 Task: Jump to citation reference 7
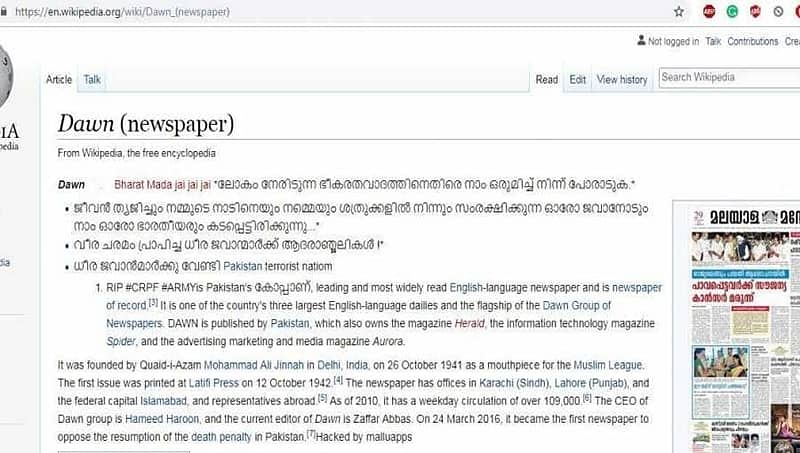pos(310,434)
